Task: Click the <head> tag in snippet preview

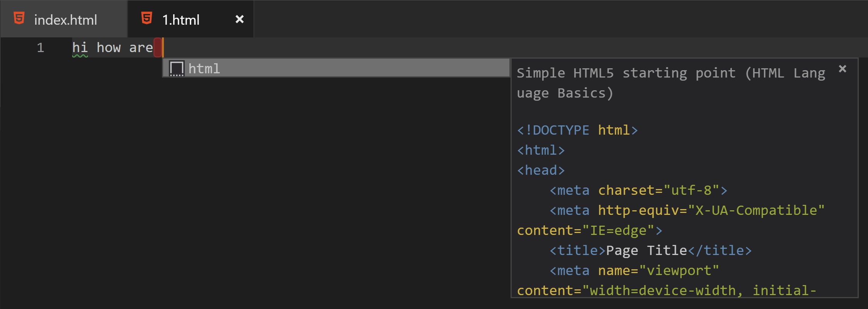Action: click(541, 171)
